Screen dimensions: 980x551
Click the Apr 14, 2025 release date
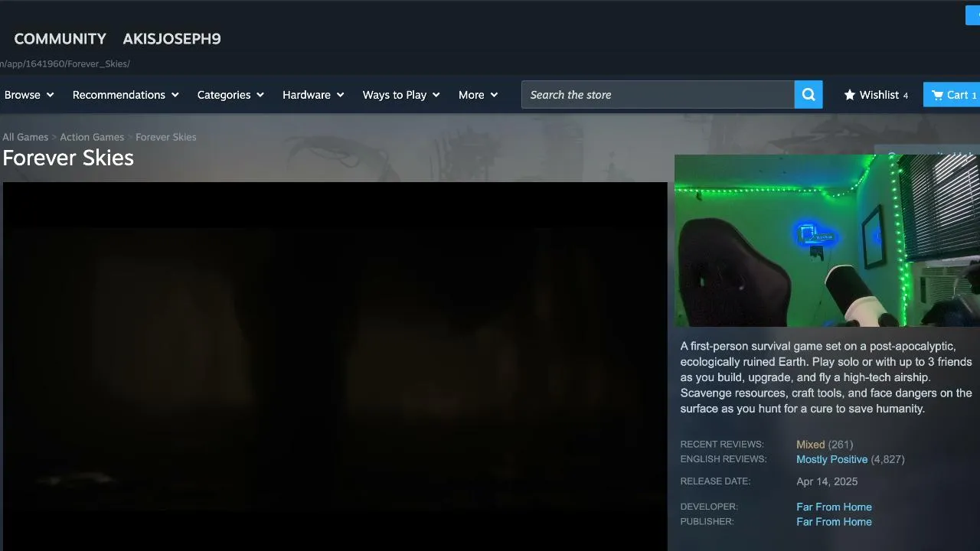point(827,482)
